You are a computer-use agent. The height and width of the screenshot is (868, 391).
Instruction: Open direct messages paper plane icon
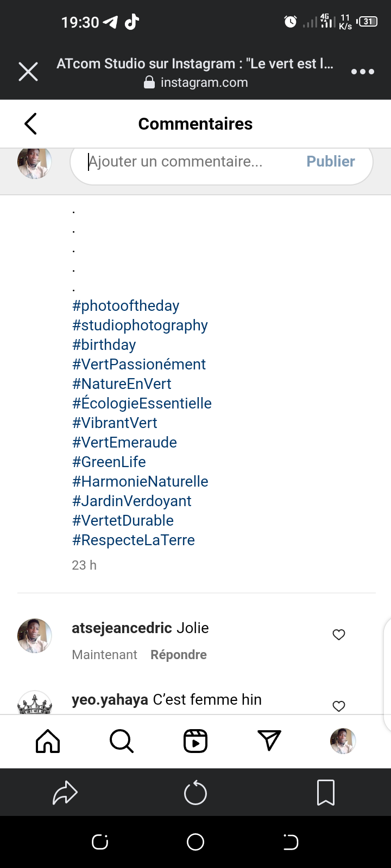[269, 741]
